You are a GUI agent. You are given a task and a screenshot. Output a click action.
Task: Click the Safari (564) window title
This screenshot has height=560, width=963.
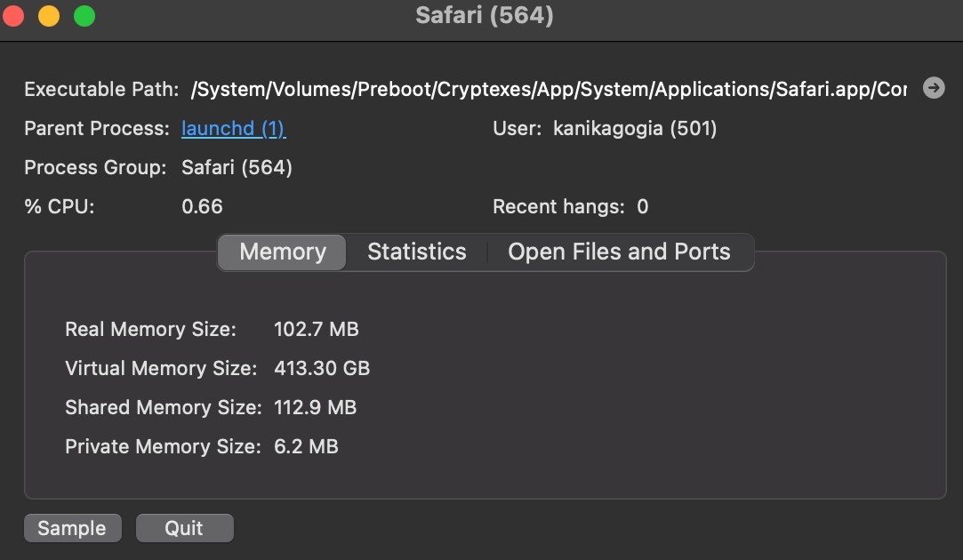(485, 15)
